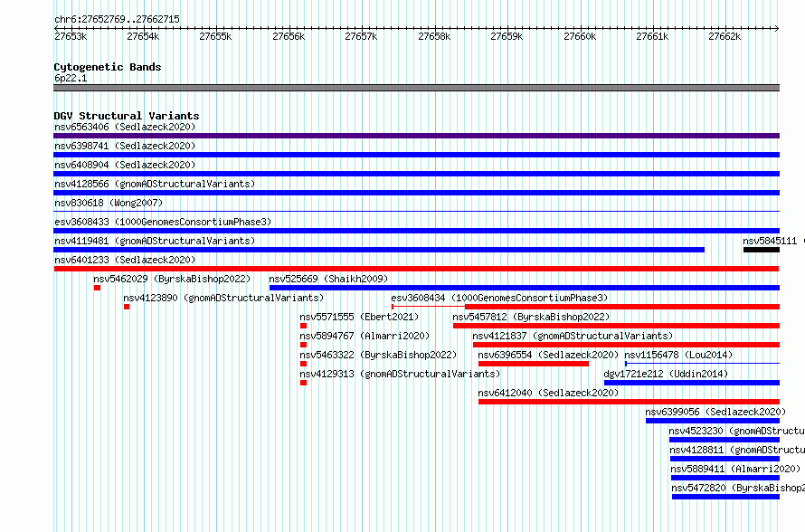Image resolution: width=805 pixels, height=532 pixels.
Task: Click nsv5571555 (Ebert2021) label
Action: point(359,317)
